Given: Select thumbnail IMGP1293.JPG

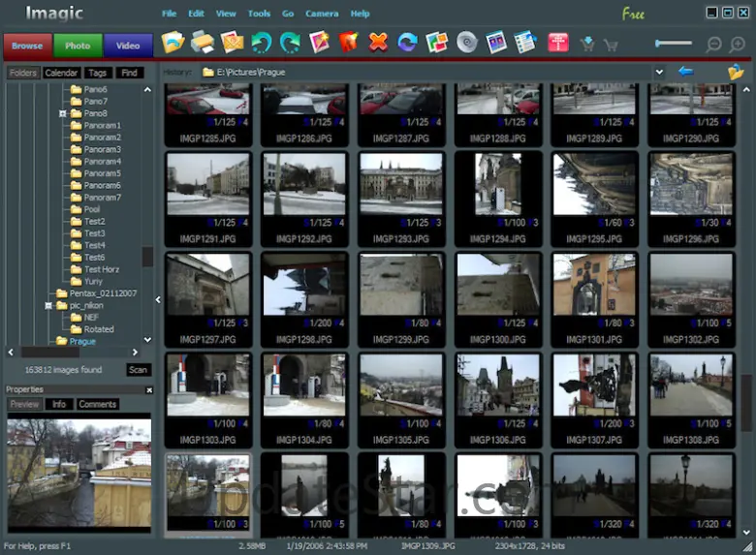Looking at the screenshot, I should point(400,183).
